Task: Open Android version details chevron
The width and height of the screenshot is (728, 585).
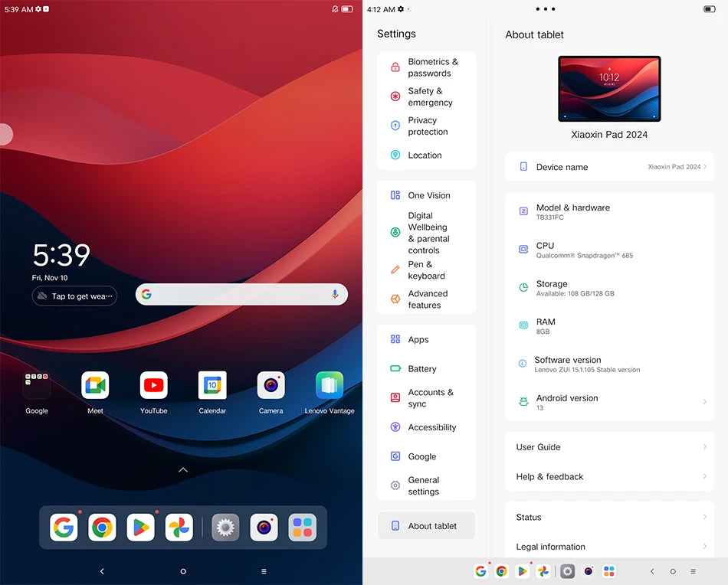Action: (x=704, y=402)
